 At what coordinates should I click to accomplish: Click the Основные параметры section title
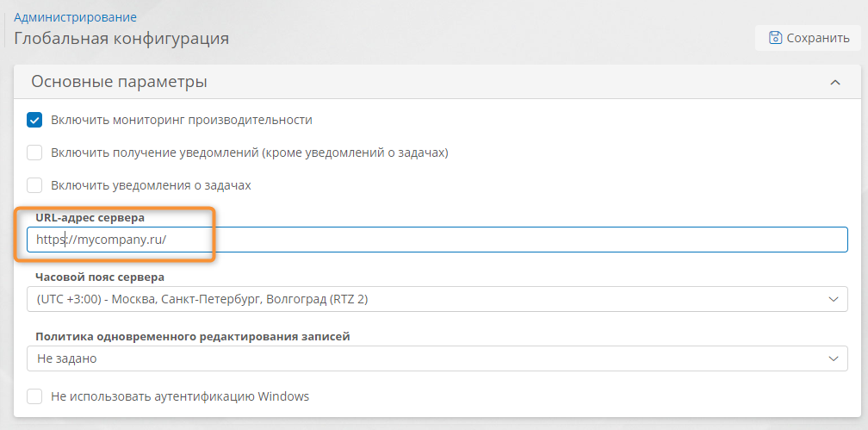coord(119,82)
